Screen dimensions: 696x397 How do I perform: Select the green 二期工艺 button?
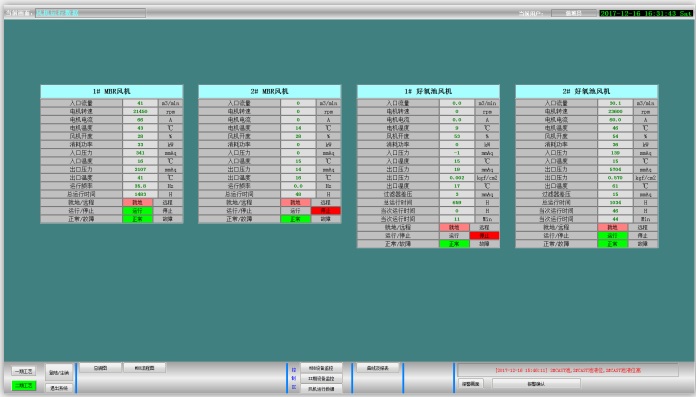coord(24,385)
